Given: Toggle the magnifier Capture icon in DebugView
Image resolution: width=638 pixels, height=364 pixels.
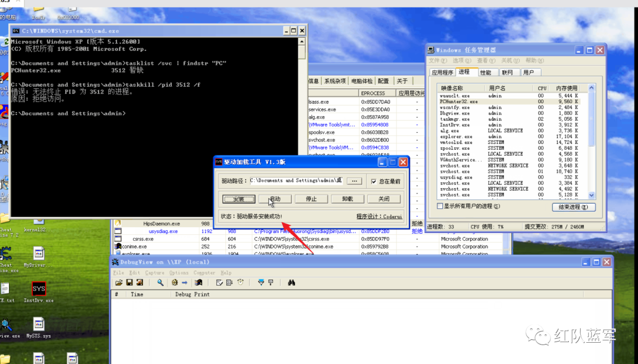Looking at the screenshot, I should [x=160, y=283].
